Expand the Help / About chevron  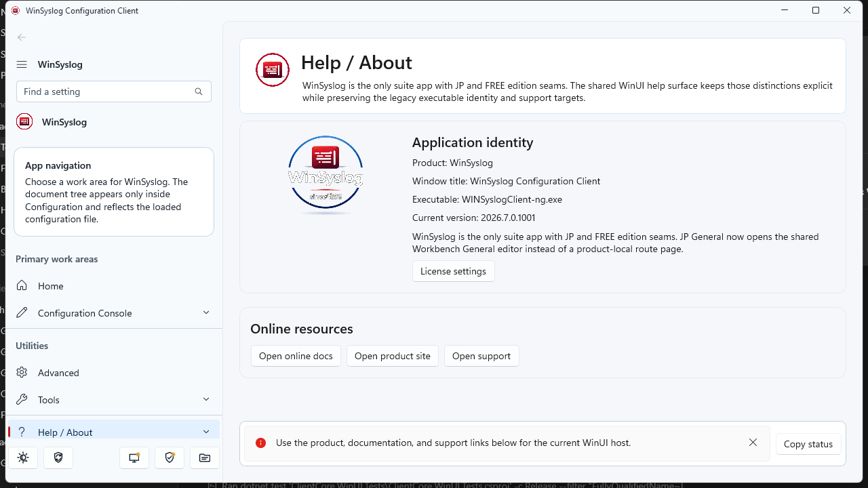click(206, 432)
